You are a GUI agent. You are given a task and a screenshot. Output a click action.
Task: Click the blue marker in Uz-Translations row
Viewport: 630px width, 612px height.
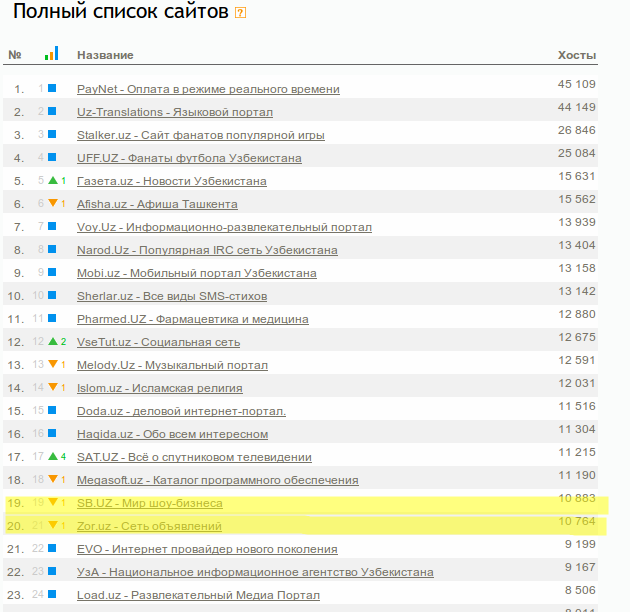click(52, 111)
